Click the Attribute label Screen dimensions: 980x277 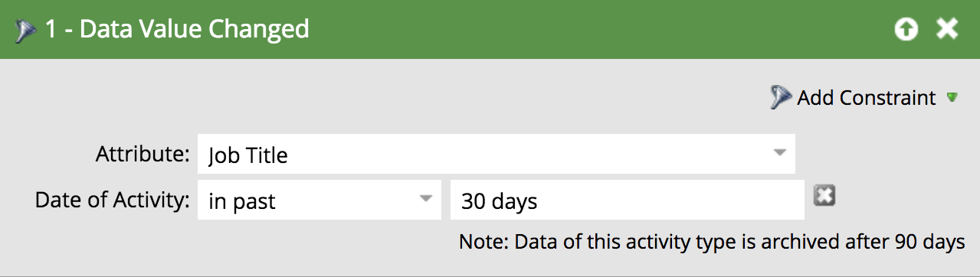(x=143, y=154)
